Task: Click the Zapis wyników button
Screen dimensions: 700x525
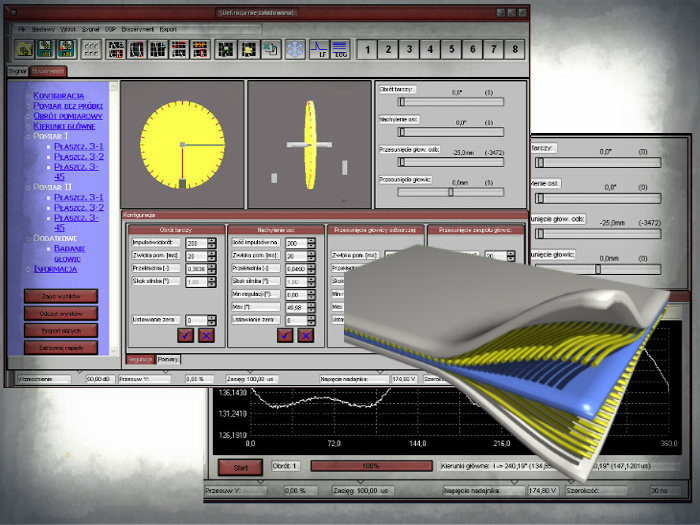Action: click(60, 296)
